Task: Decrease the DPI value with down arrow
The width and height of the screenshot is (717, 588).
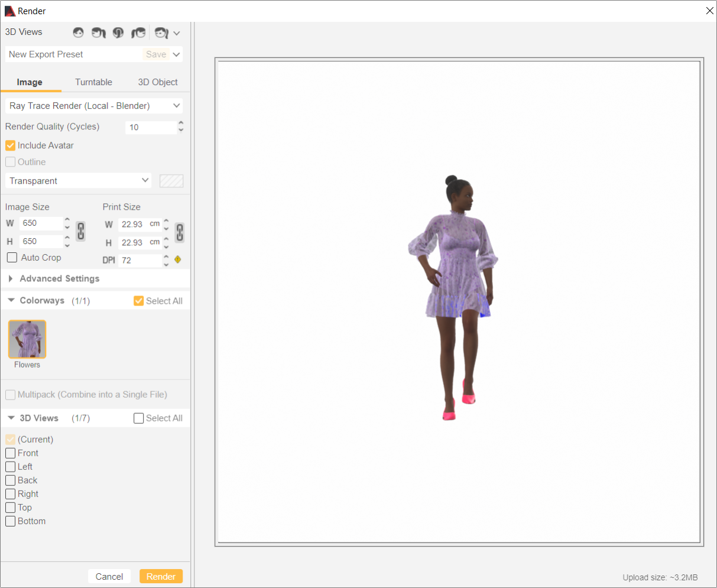Action: coord(166,264)
